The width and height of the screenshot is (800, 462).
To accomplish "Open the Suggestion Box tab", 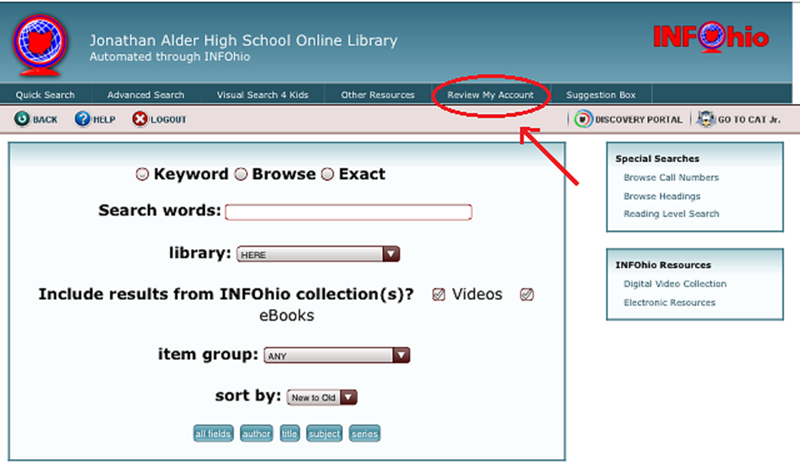I will click(x=601, y=95).
